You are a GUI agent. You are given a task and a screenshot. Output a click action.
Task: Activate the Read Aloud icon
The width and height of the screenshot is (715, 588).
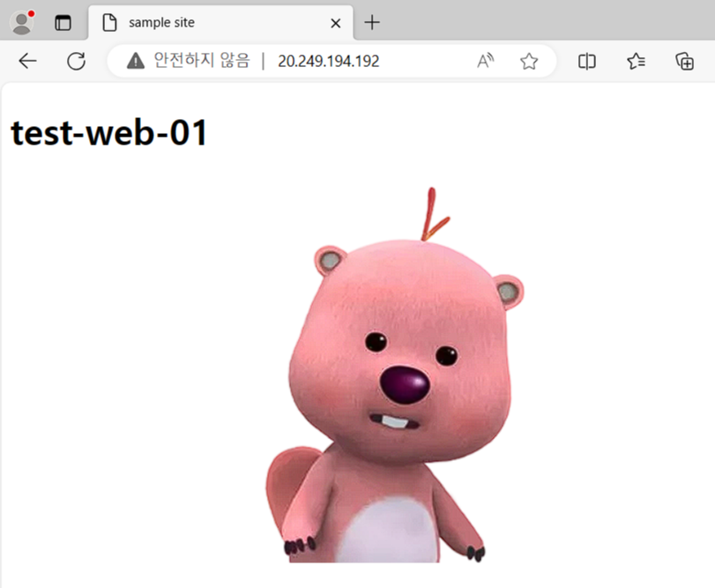[485, 61]
